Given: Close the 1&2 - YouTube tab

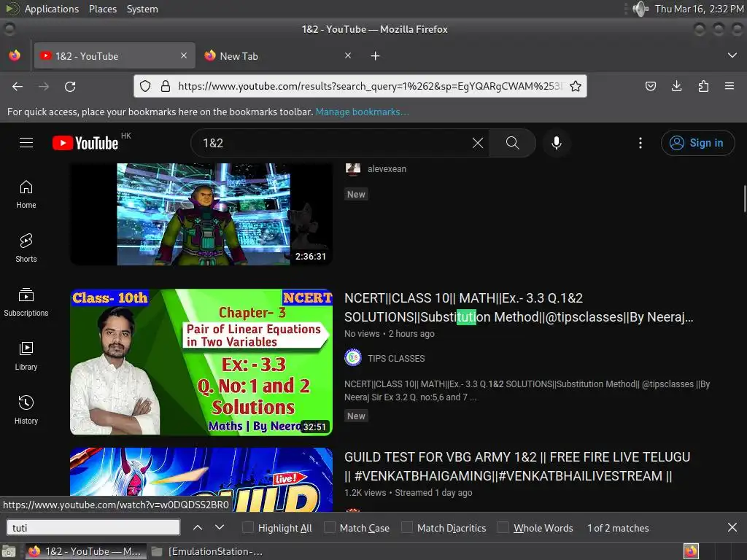Looking at the screenshot, I should tap(184, 55).
